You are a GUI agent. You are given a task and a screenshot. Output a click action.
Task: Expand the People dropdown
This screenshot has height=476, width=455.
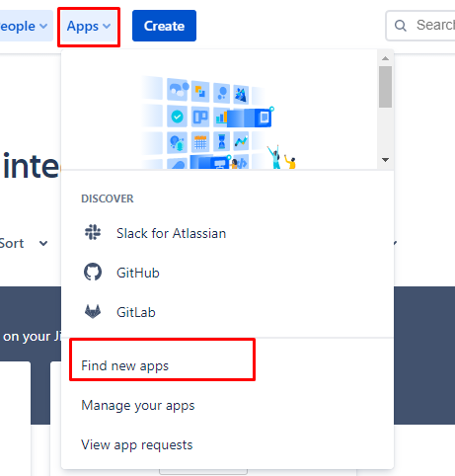pyautogui.click(x=25, y=26)
